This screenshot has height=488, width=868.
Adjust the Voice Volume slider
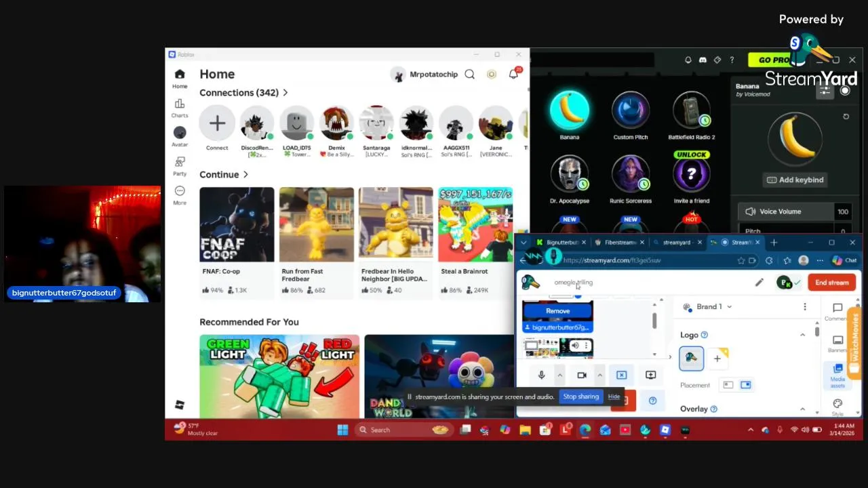[x=795, y=211]
